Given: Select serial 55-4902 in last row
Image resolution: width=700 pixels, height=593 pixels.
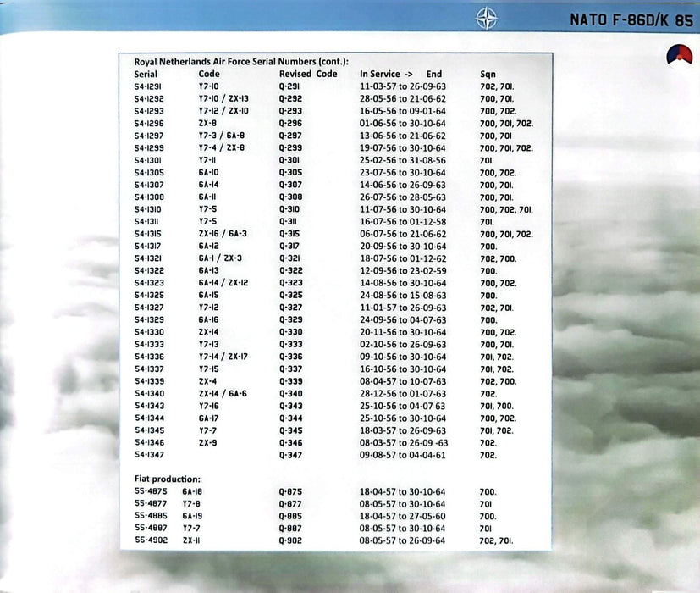Looking at the screenshot, I should pos(152,540).
